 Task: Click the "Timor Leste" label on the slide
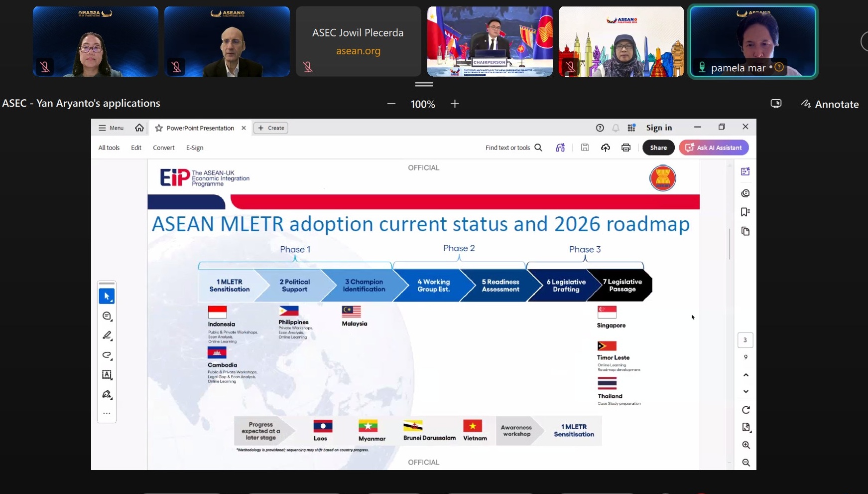614,357
